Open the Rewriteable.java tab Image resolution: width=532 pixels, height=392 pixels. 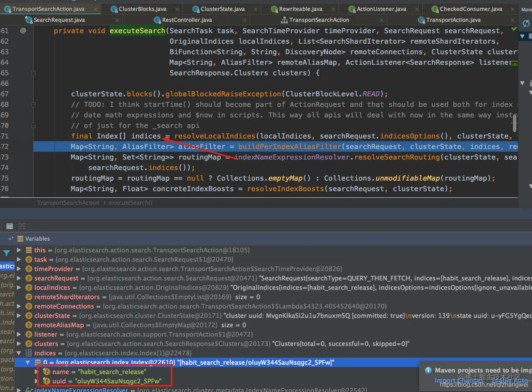click(301, 9)
